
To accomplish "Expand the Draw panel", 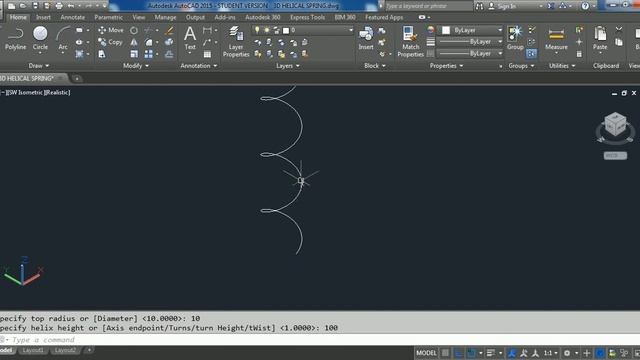I will 39,66.
